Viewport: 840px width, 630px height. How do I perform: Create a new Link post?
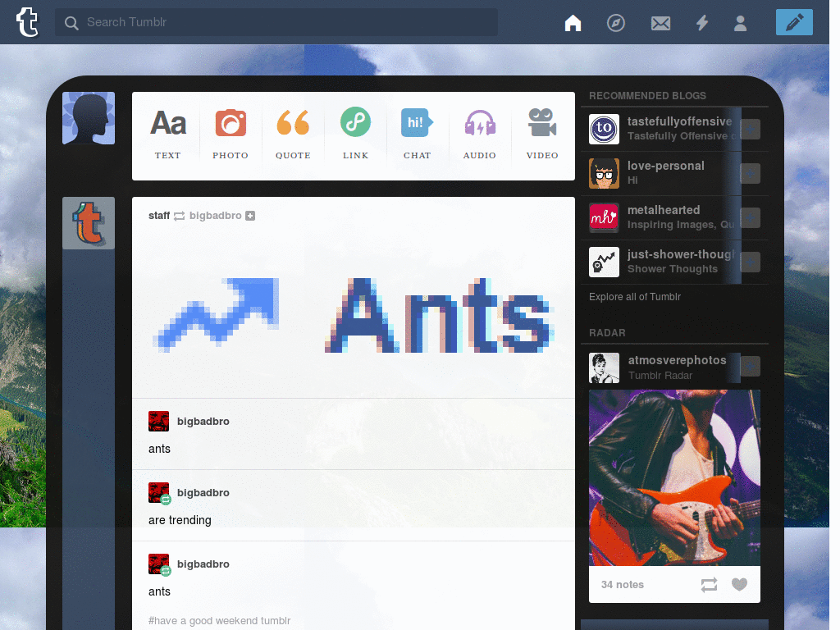pos(356,135)
